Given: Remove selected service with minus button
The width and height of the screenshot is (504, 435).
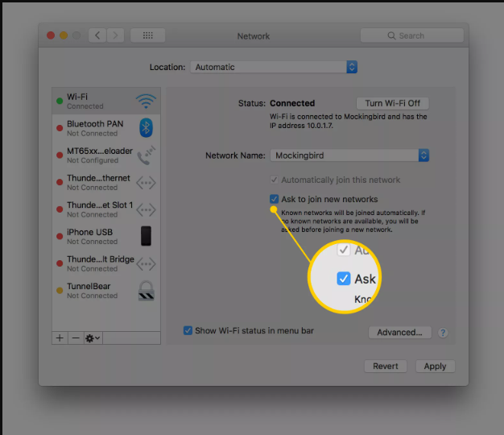Looking at the screenshot, I should point(76,338).
